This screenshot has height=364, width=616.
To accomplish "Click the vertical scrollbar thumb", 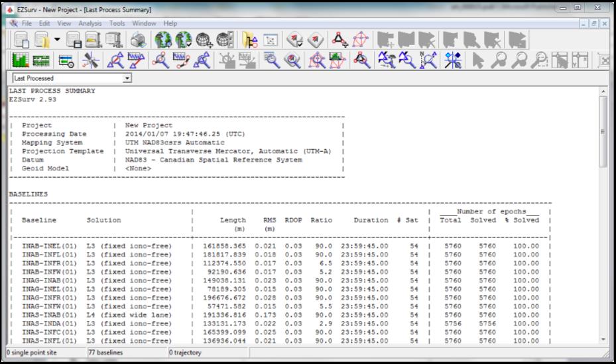I will click(603, 131).
